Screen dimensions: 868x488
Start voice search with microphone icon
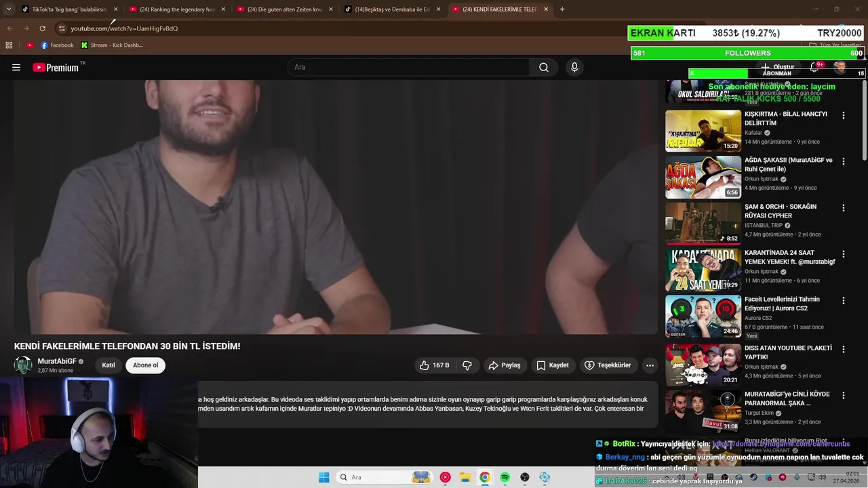pyautogui.click(x=574, y=67)
